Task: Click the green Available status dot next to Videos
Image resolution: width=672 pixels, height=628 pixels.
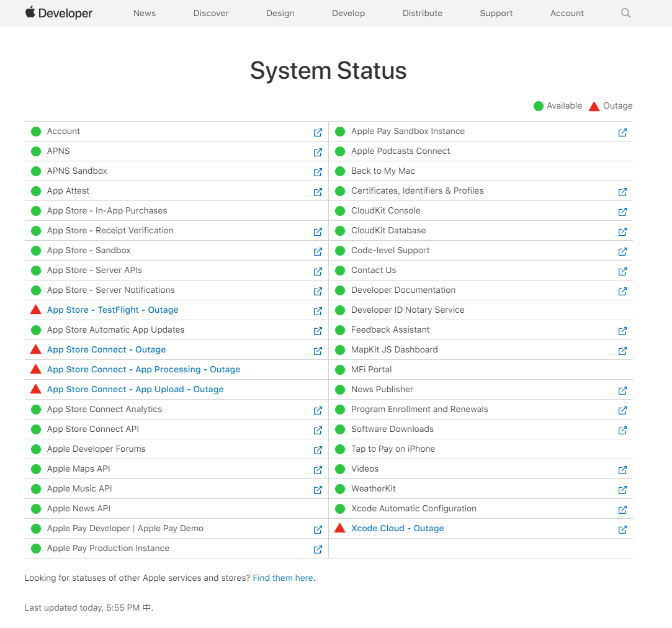Action: coord(340,469)
